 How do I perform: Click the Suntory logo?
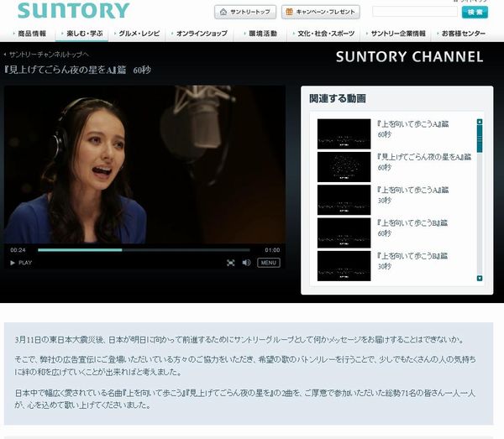74,11
